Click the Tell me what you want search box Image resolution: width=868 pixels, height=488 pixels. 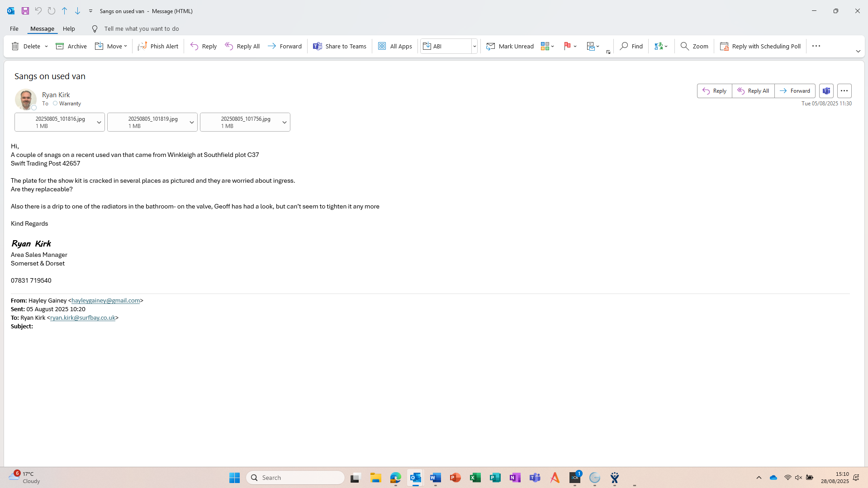141,28
